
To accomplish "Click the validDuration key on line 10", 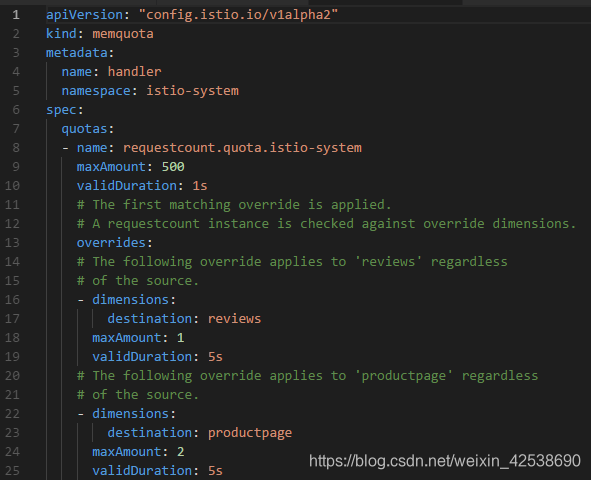I will (x=127, y=186).
